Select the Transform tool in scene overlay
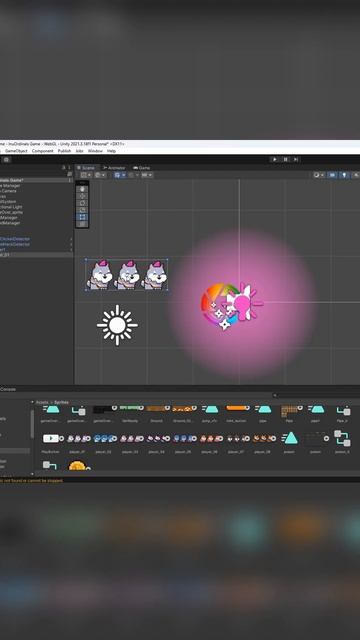Image resolution: width=360 pixels, height=640 pixels. [82, 224]
